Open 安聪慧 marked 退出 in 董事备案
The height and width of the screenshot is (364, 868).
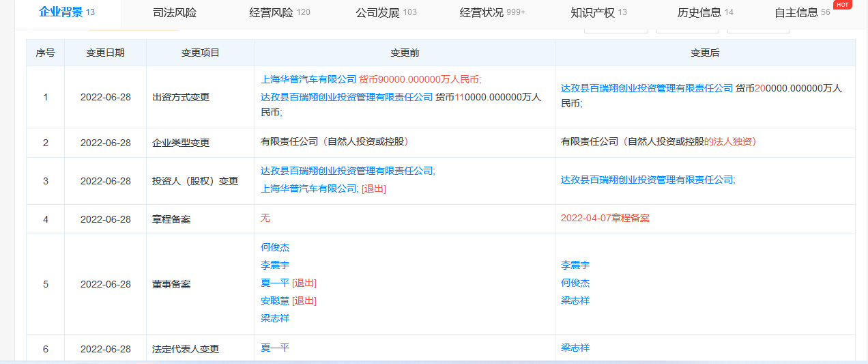(275, 300)
